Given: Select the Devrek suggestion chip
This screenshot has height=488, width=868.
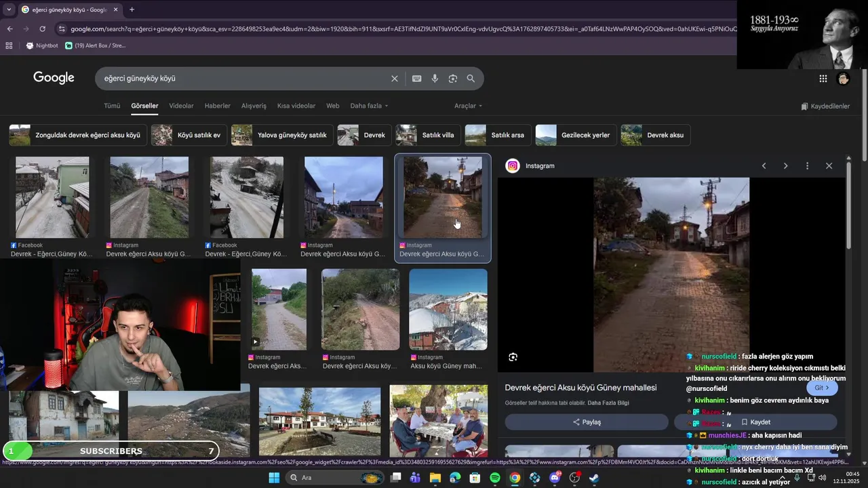Looking at the screenshot, I should pos(364,135).
